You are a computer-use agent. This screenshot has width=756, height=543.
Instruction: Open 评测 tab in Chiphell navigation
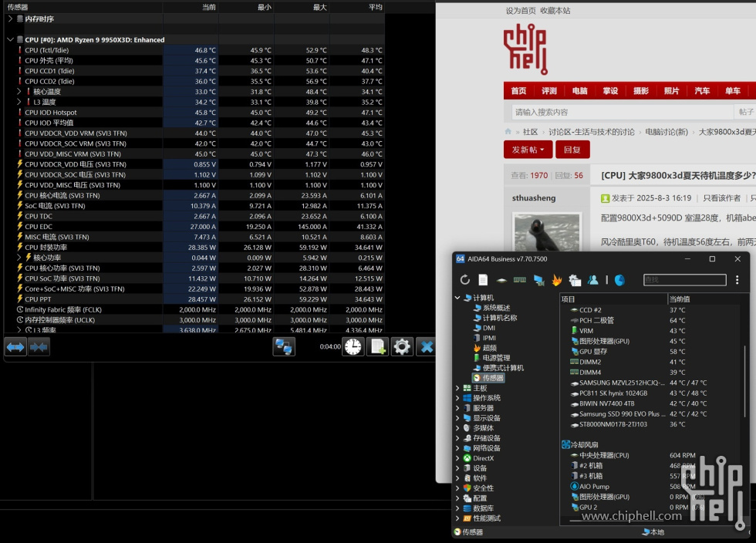click(x=549, y=91)
